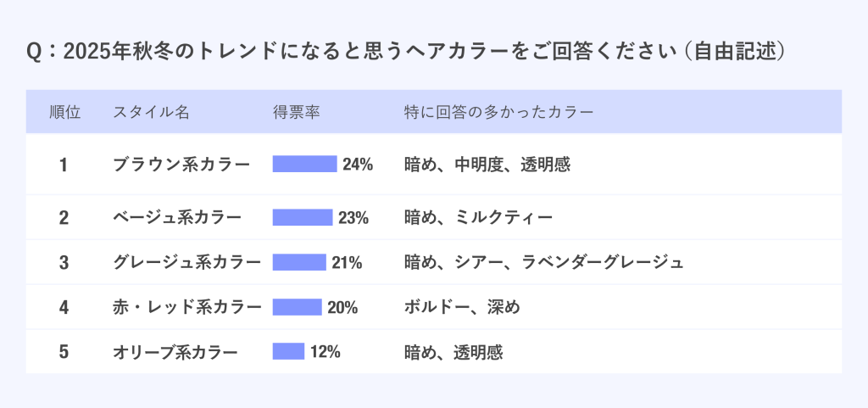The image size is (868, 408).
Task: Click the rank number 1 cell
Action: (x=64, y=165)
